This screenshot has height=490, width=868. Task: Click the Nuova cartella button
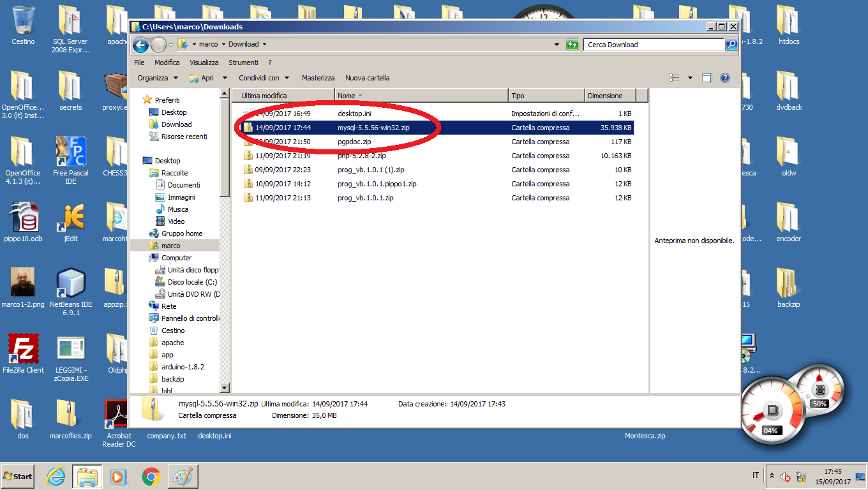[x=367, y=78]
